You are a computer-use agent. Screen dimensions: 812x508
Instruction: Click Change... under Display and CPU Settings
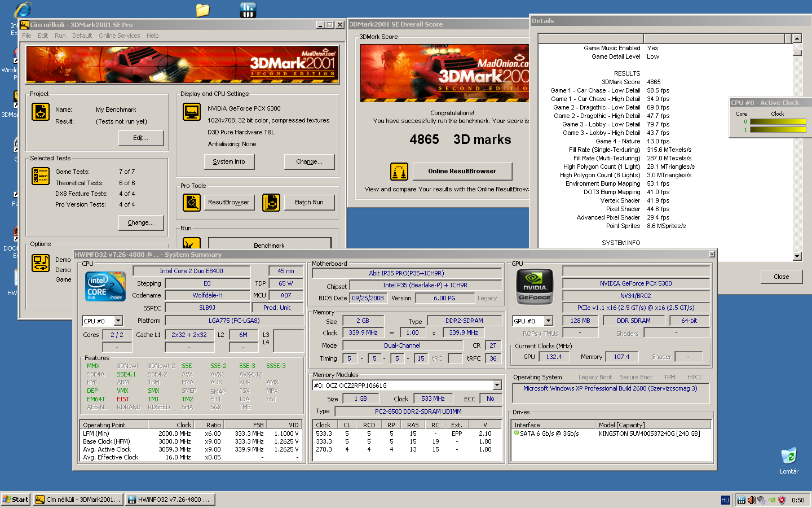(x=309, y=161)
